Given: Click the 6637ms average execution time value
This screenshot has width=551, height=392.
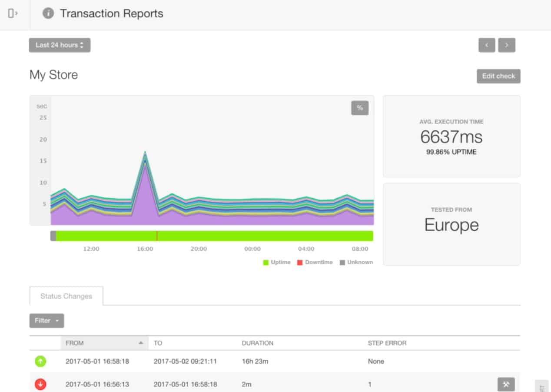Looking at the screenshot, I should tap(451, 137).
